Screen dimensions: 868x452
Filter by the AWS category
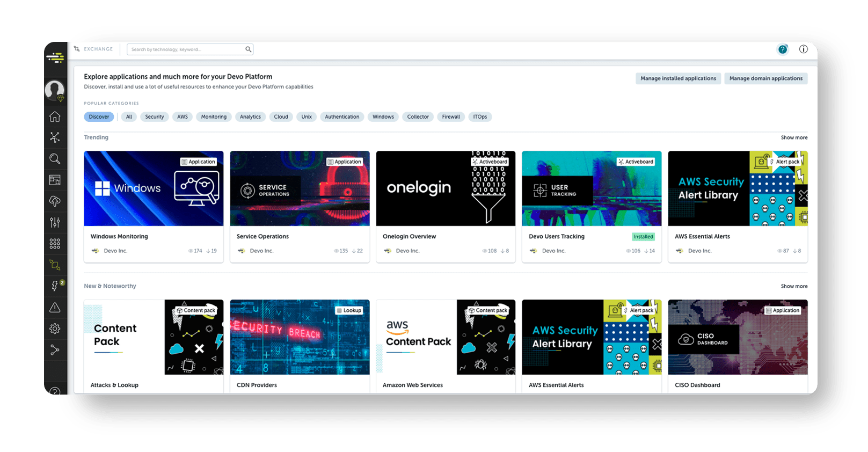point(183,117)
